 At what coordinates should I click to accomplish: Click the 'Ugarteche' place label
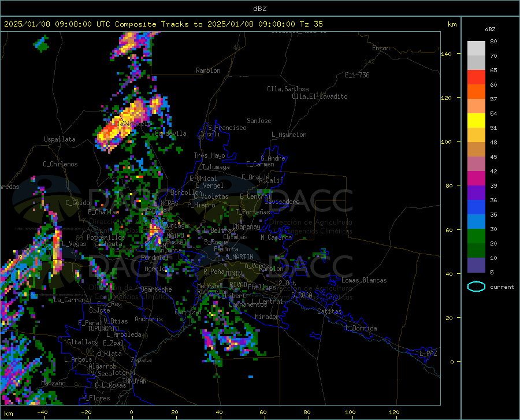(x=156, y=289)
